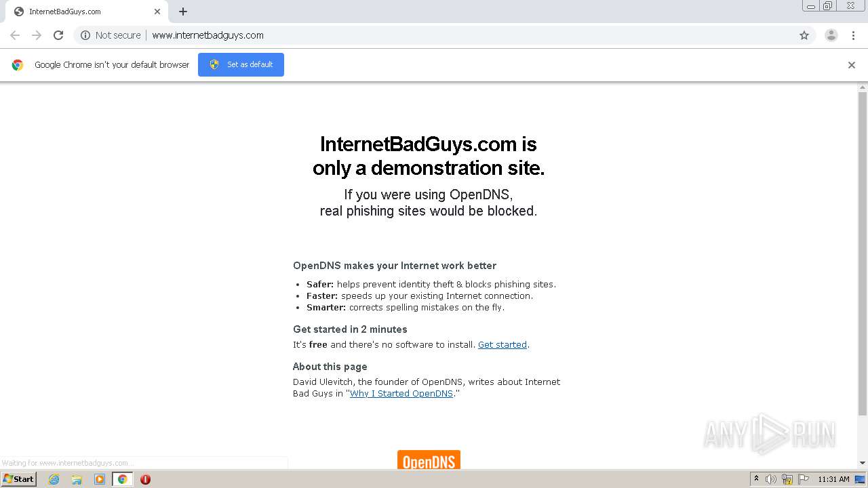Click the page's vertical scrollbar thumb
The width and height of the screenshot is (868, 488).
863,253
